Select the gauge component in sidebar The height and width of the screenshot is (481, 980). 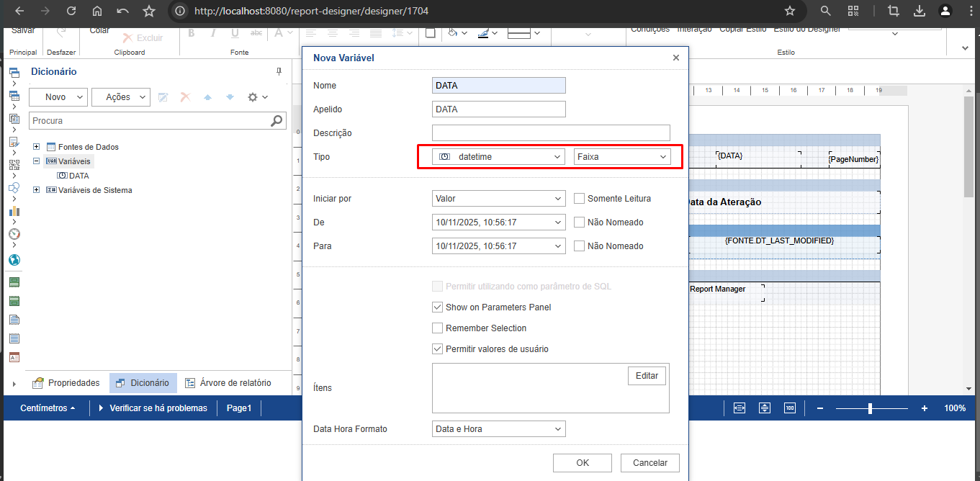[14, 235]
